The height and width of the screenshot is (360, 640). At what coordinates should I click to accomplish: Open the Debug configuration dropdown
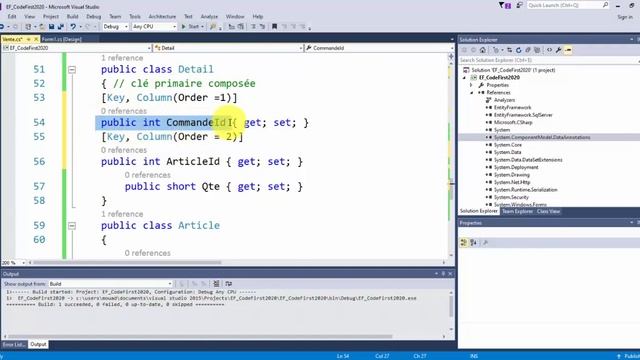(115, 27)
